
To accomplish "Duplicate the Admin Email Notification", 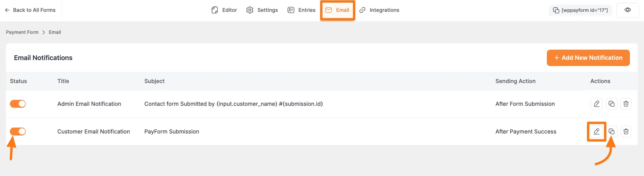I will coord(612,104).
